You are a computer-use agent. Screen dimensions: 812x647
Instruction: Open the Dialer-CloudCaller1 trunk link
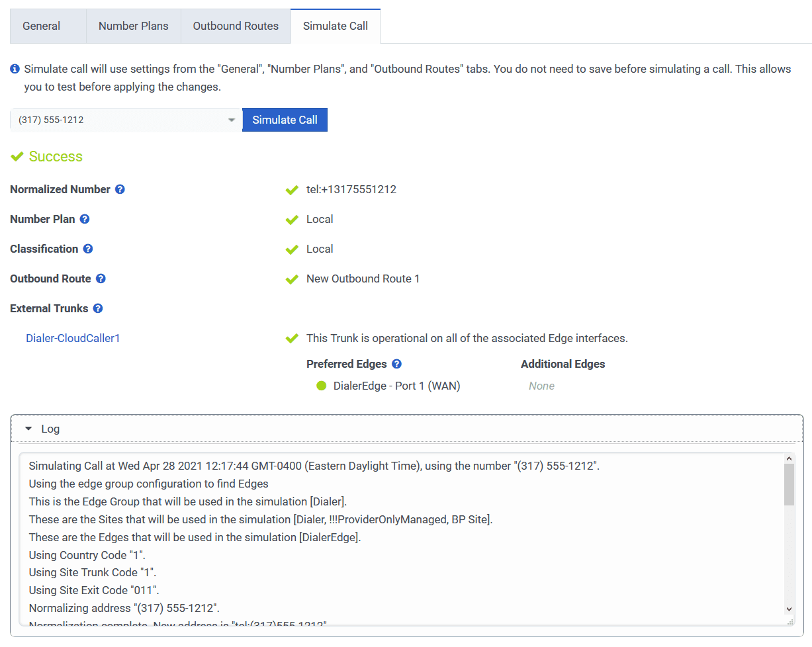[x=73, y=338]
